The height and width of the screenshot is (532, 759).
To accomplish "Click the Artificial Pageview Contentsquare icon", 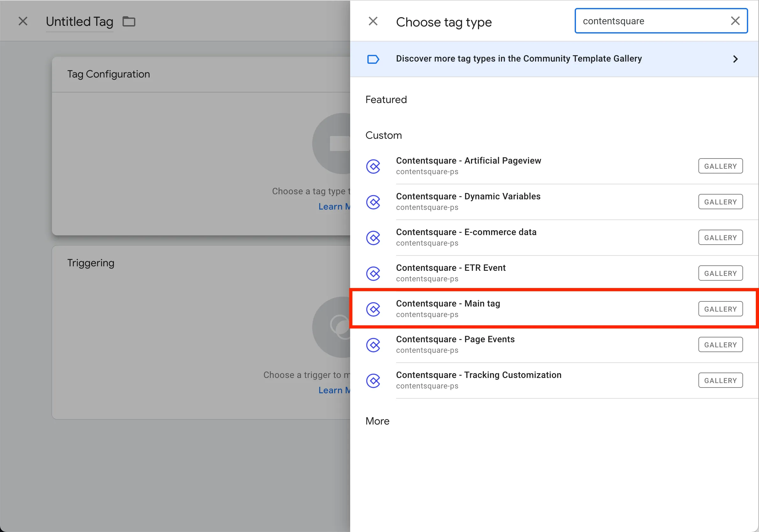I will click(x=373, y=166).
